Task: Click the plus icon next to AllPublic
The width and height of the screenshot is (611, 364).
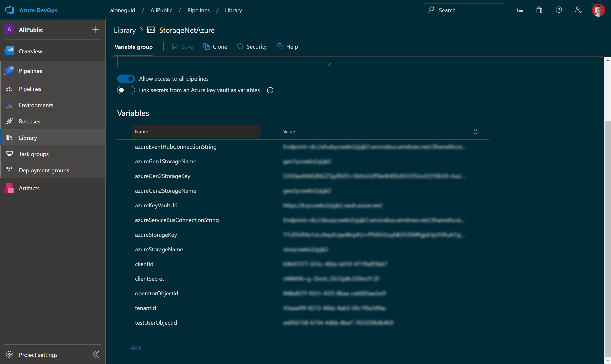Action: click(96, 30)
